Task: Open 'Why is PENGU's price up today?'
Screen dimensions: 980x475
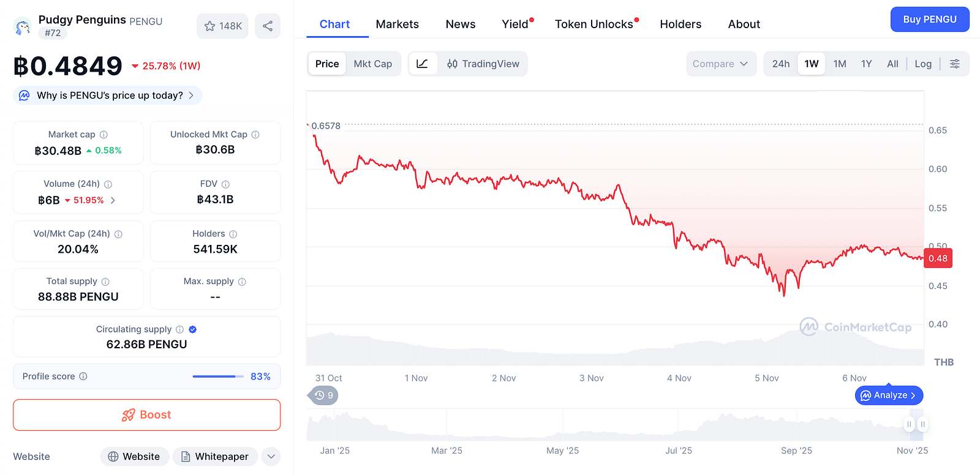Action: (x=108, y=95)
